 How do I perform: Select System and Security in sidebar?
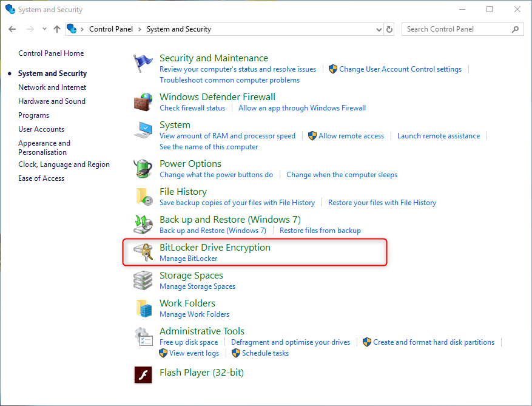click(53, 73)
